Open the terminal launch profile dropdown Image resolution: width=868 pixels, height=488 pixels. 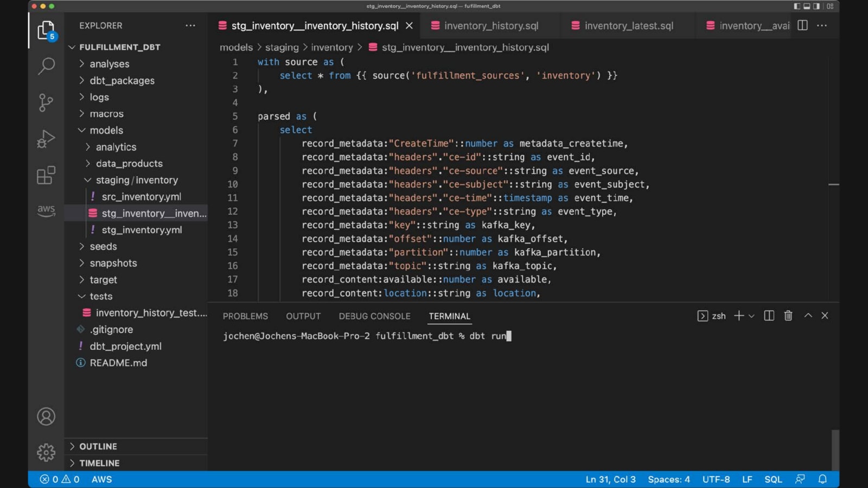[751, 316]
